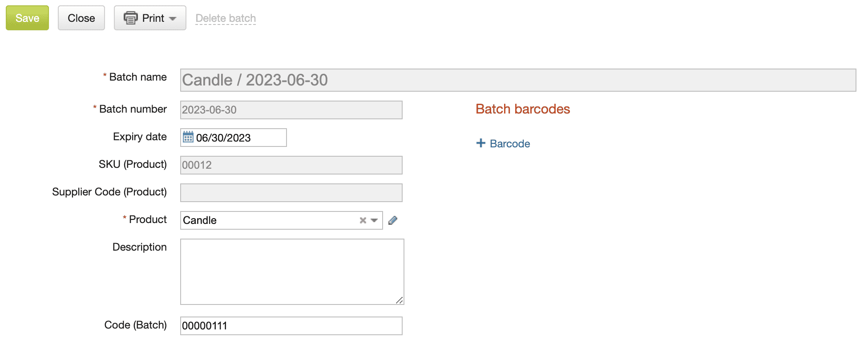The height and width of the screenshot is (341, 868).
Task: Click the Delete batch menu item
Action: [226, 18]
